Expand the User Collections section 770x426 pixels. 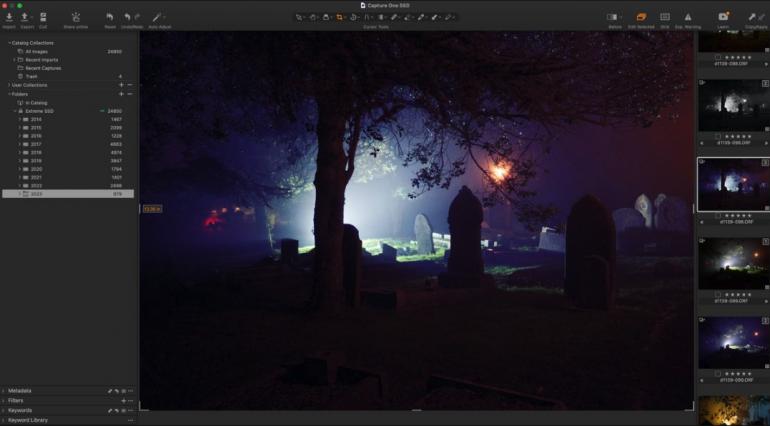click(9, 85)
